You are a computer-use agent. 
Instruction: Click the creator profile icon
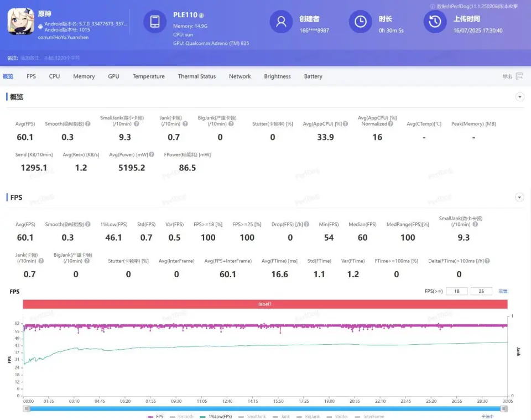click(x=281, y=22)
